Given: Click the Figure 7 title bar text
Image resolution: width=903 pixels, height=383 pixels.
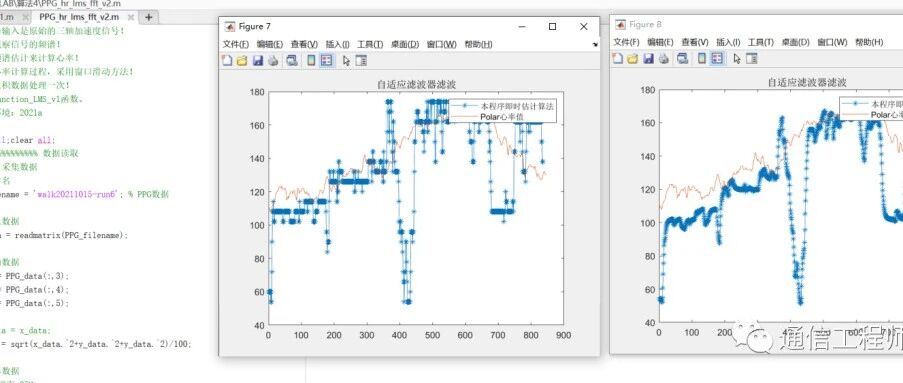Looking at the screenshot, I should [x=255, y=26].
